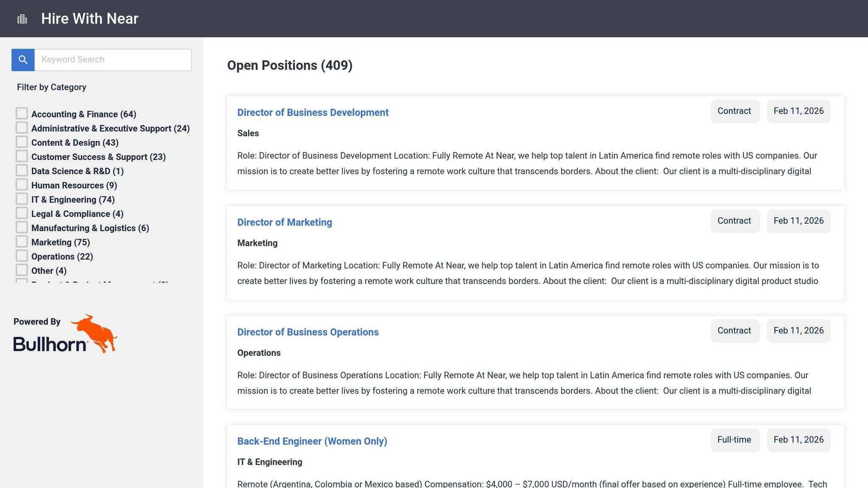Screen dimensions: 868x488
Task: Click Contract tag on Director of Marketing
Action: click(x=734, y=221)
